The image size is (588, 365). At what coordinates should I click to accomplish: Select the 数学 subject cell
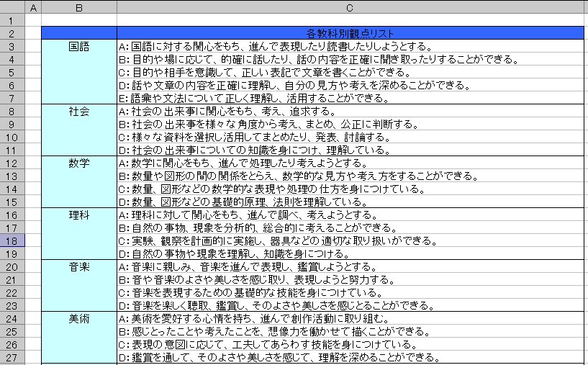click(x=78, y=163)
